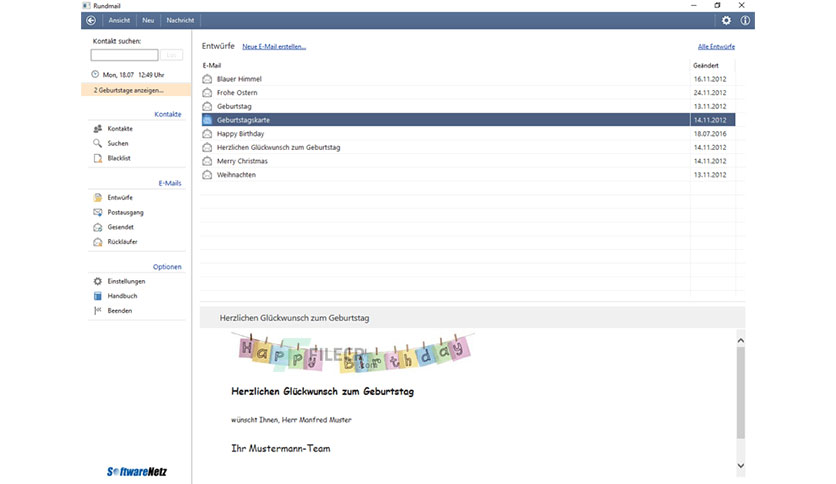Click the Blacklist page icon
Image resolution: width=836 pixels, height=484 pixels.
point(98,158)
